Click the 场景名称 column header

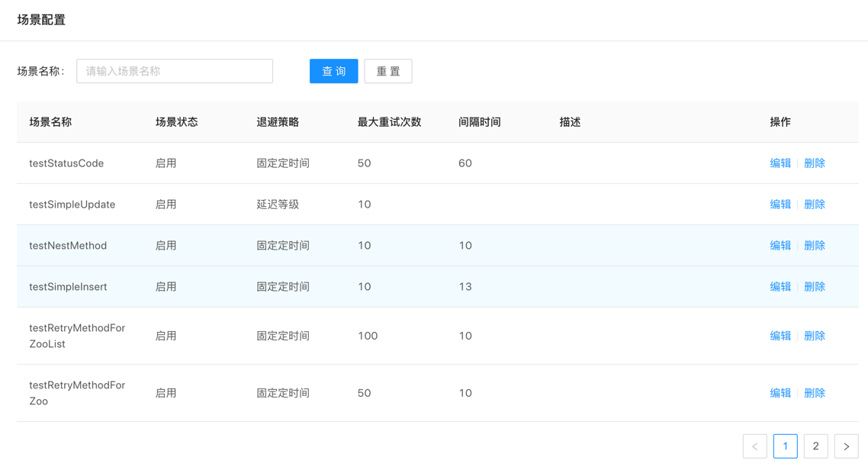coord(50,122)
